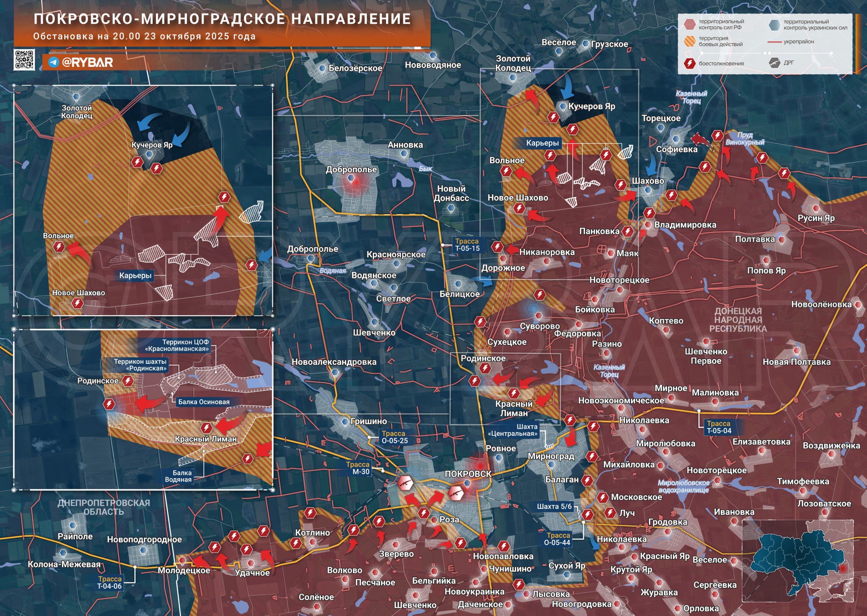Click the striped combat-zone swatch in the legend
This screenshot has width=867, height=616.
689,41
